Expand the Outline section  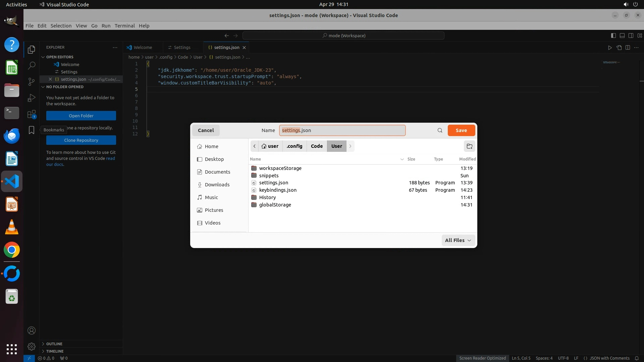[x=54, y=344]
